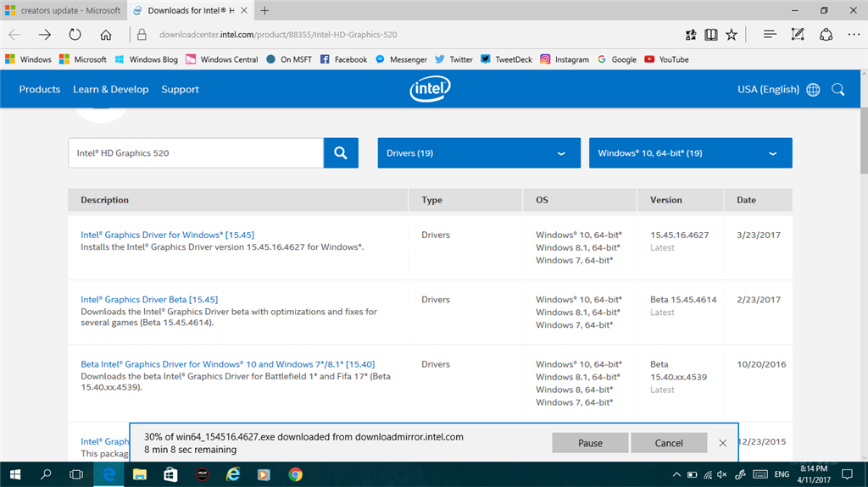Image resolution: width=868 pixels, height=487 pixels.
Task: Open the Windows Central bookmark
Action: 222,59
